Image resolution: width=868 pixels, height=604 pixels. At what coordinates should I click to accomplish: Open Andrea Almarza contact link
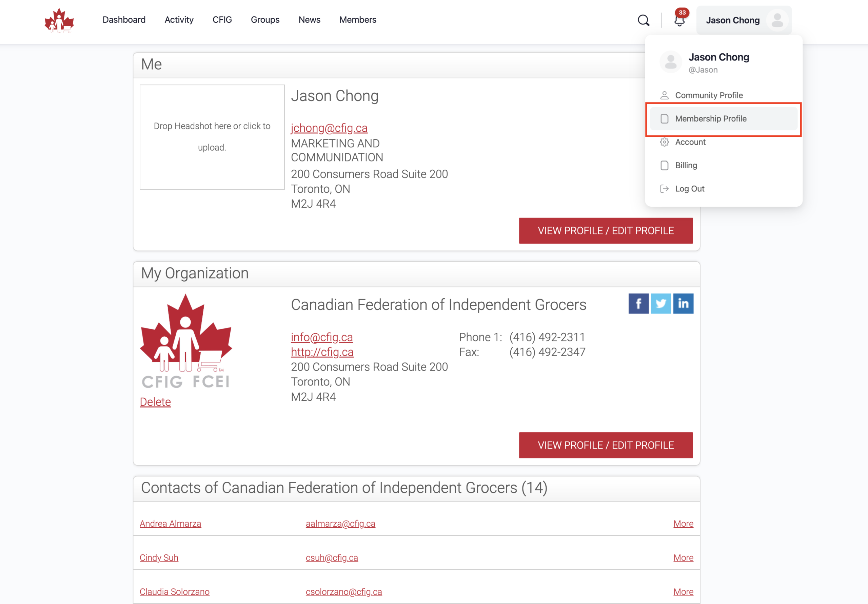tap(171, 523)
